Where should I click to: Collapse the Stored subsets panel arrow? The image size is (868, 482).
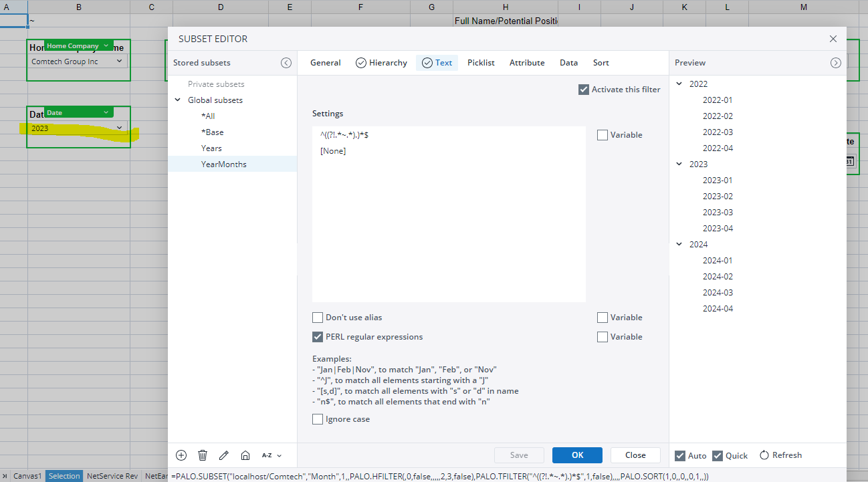[x=286, y=63]
